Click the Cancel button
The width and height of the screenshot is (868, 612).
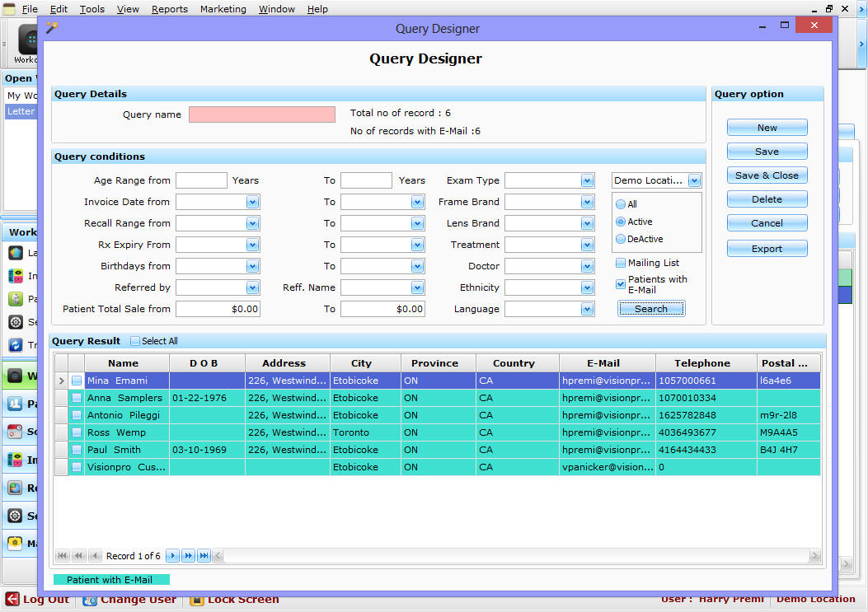click(x=767, y=223)
